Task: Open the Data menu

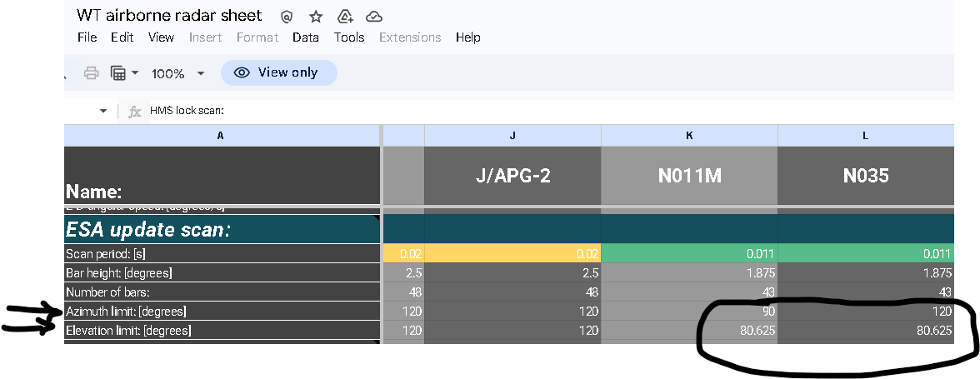Action: [x=306, y=37]
